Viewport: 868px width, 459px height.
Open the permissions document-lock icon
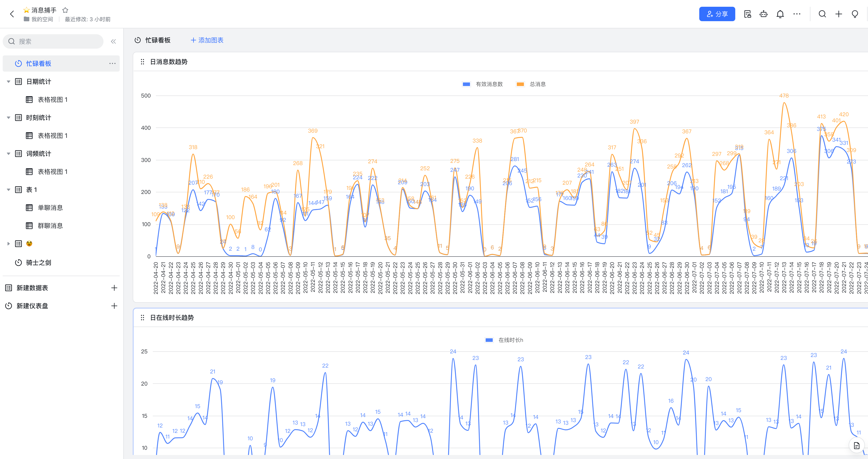pos(747,14)
